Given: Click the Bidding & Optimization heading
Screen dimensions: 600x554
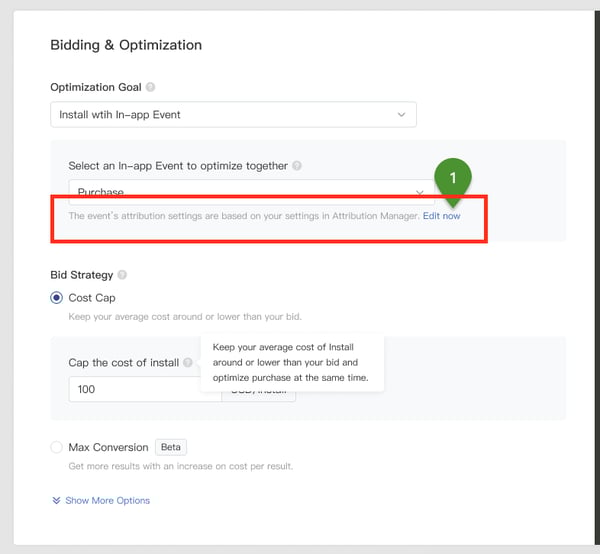Looking at the screenshot, I should point(126,45).
